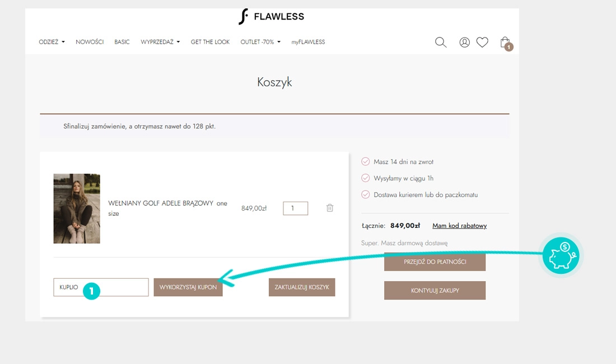
Task: Click the product quantity field
Action: [295, 208]
